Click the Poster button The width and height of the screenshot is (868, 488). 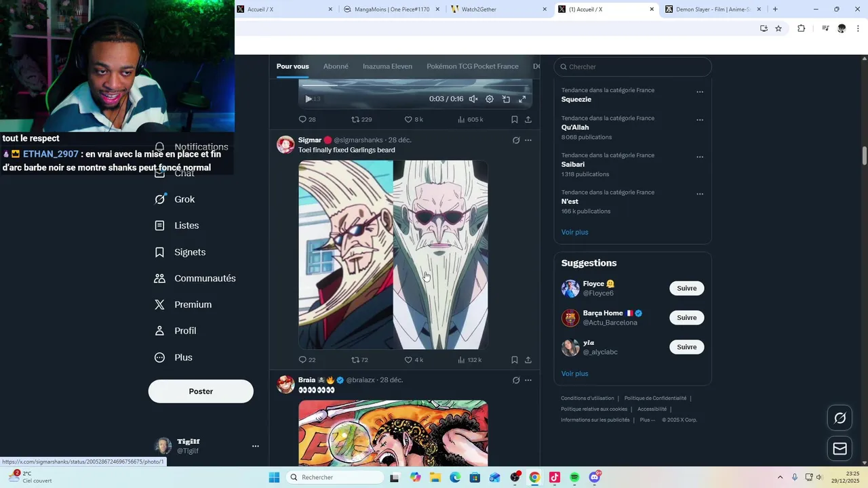[x=201, y=391]
